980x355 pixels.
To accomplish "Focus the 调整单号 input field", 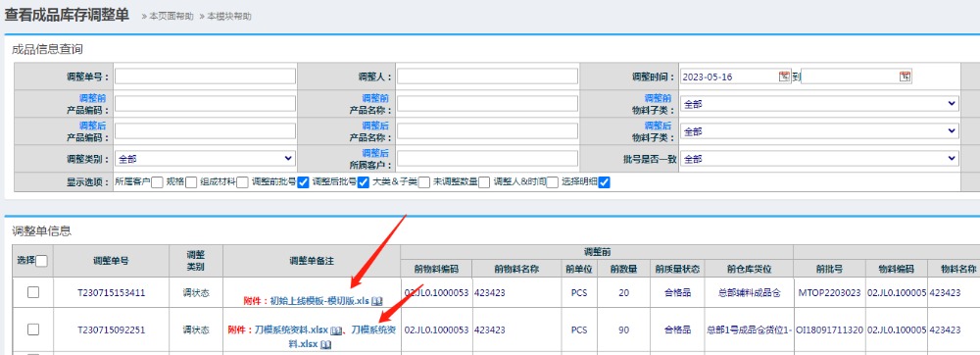I will 205,76.
